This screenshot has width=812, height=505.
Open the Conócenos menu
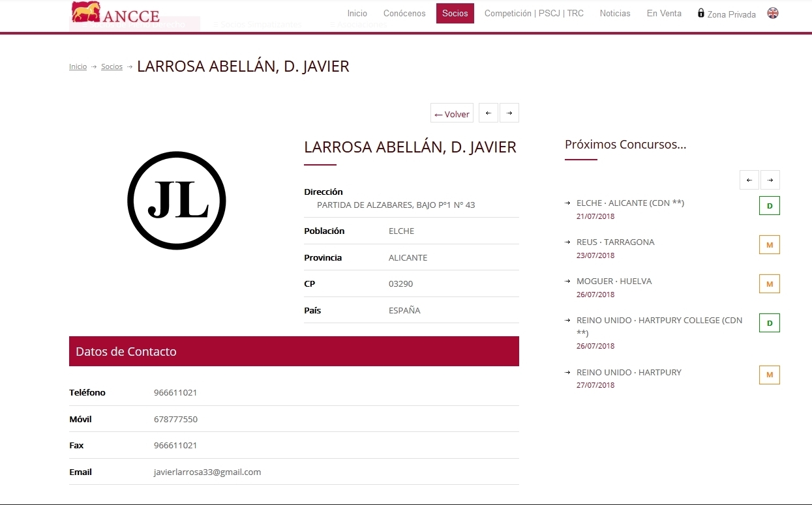(404, 13)
